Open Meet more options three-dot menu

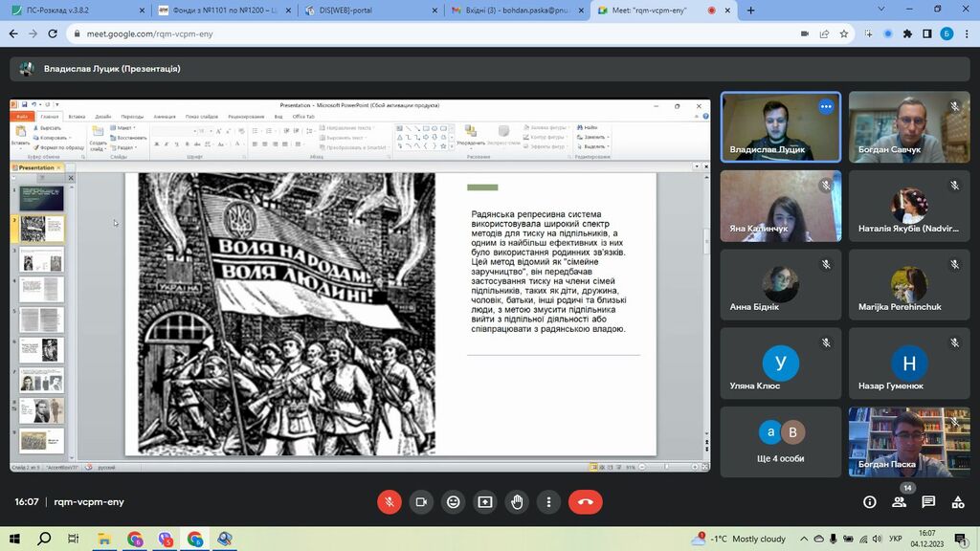(548, 501)
